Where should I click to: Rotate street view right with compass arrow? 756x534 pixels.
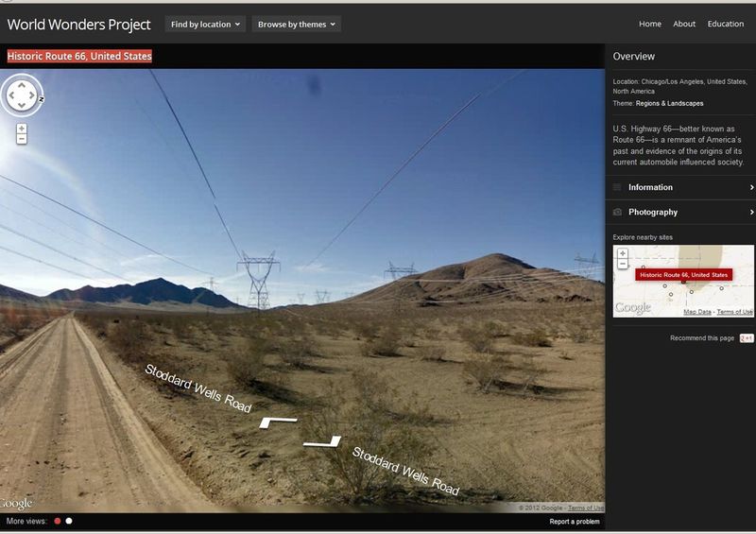click(x=31, y=95)
